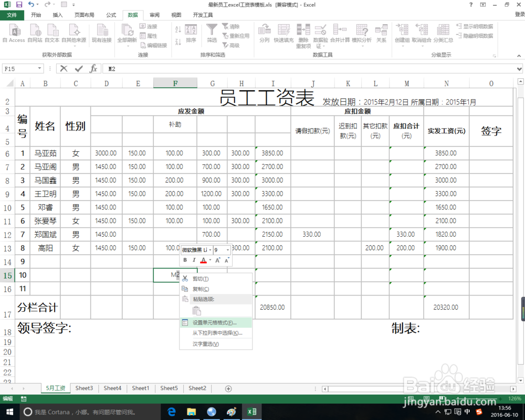Select the 剪切 (Cut) icon in context menu
The width and height of the screenshot is (525, 420).
click(186, 278)
